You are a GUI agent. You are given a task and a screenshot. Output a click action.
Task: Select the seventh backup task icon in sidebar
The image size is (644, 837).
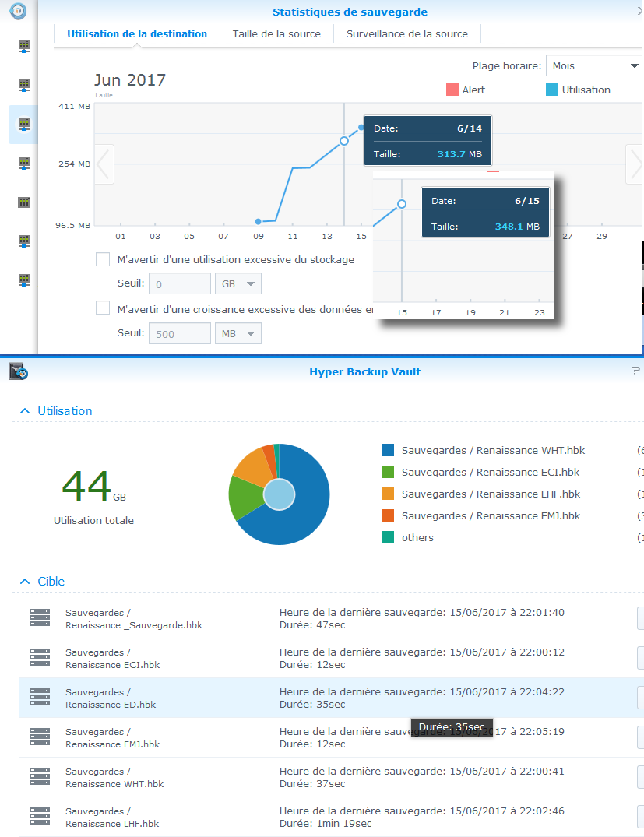[x=24, y=280]
